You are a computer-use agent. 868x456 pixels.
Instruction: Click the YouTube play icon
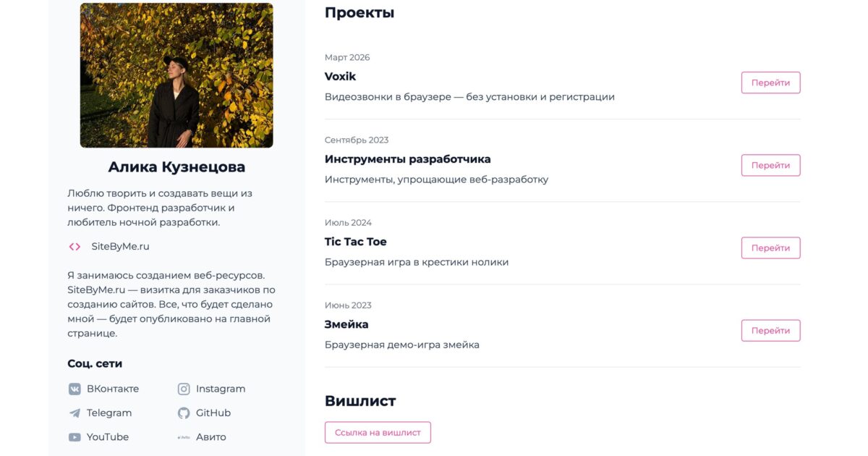coord(75,437)
